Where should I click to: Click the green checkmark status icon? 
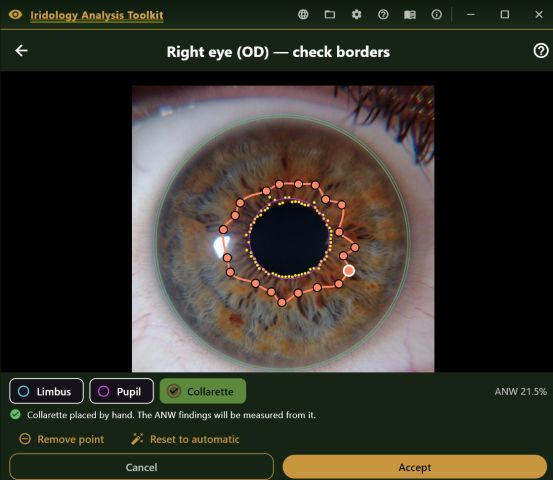pos(16,414)
